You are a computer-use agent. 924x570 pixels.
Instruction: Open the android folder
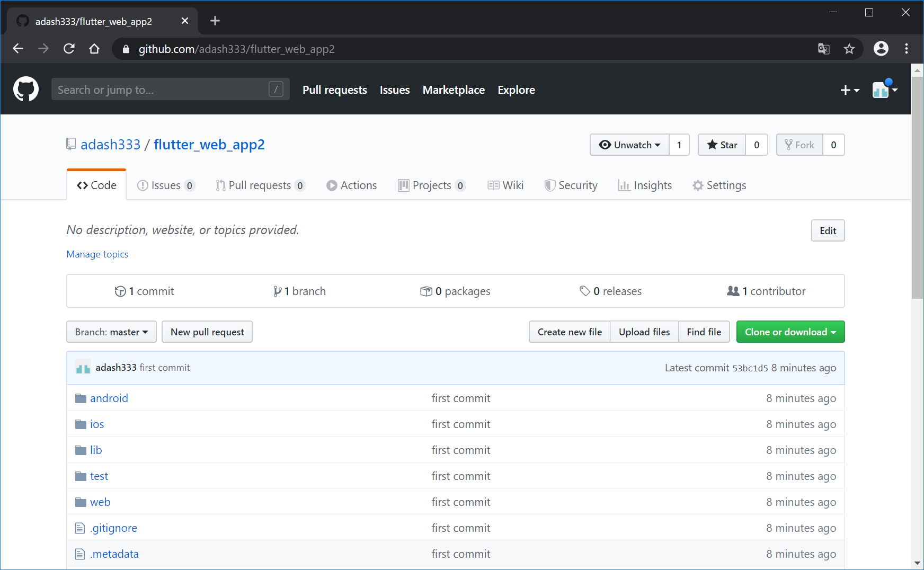pos(109,398)
